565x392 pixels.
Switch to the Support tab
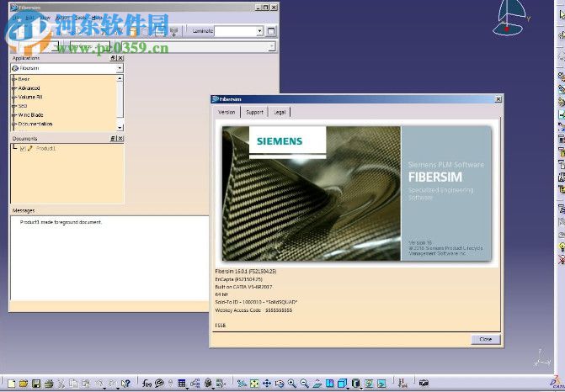[x=254, y=113]
